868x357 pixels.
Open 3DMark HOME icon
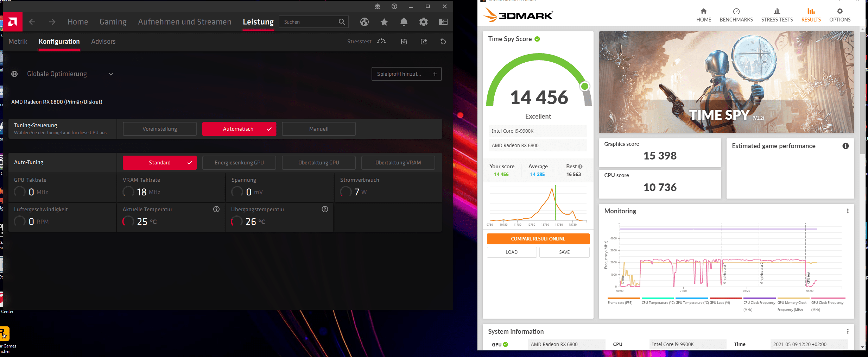click(704, 11)
